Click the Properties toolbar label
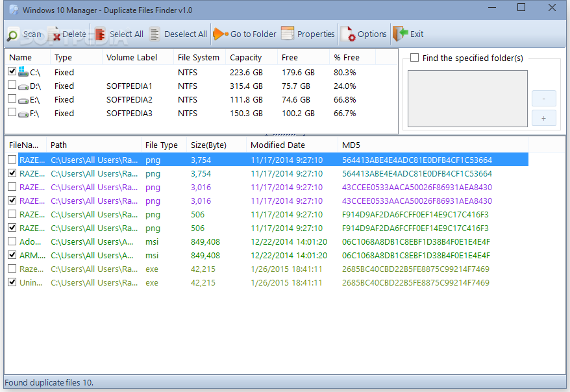 (x=316, y=34)
